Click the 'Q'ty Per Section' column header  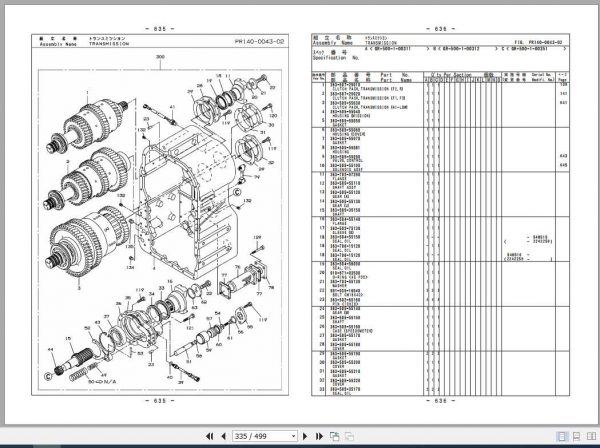click(x=451, y=75)
